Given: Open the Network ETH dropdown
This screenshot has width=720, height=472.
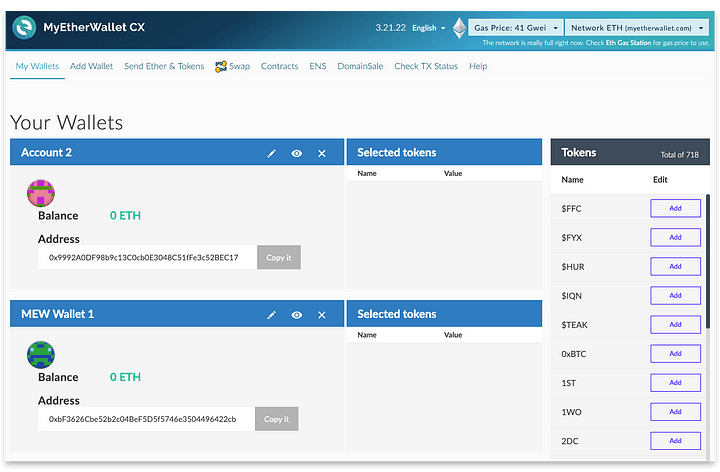Looking at the screenshot, I should point(637,28).
